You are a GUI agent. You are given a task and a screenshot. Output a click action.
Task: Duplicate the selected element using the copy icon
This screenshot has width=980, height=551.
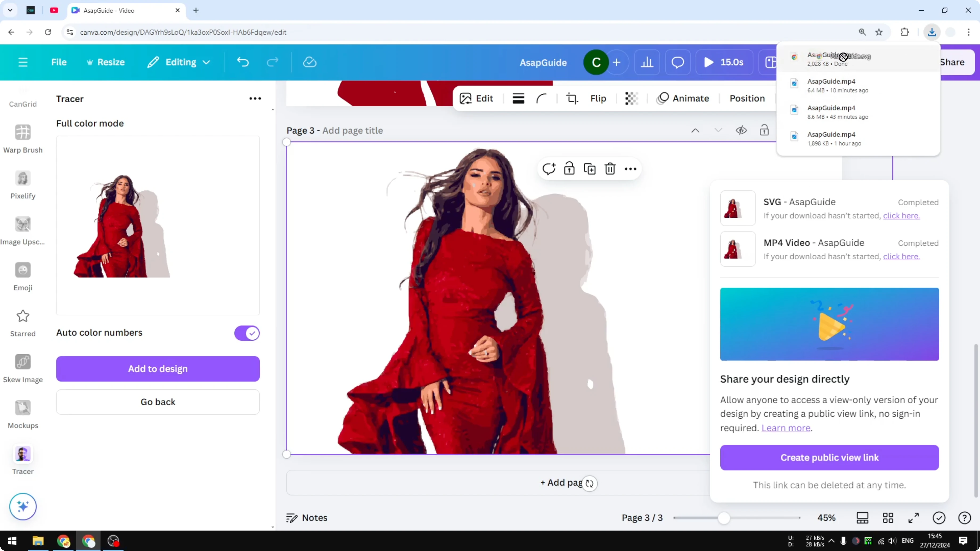(589, 168)
